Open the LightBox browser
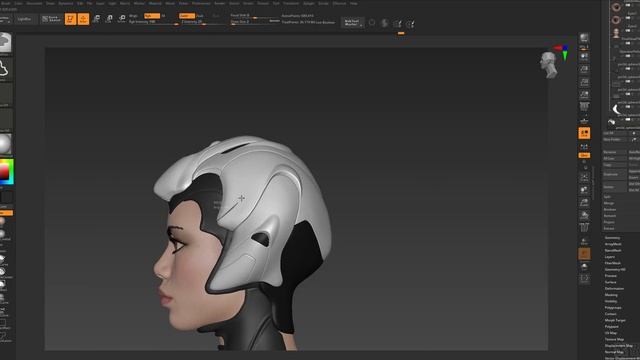Viewport: 640px width, 360px height. (24, 19)
